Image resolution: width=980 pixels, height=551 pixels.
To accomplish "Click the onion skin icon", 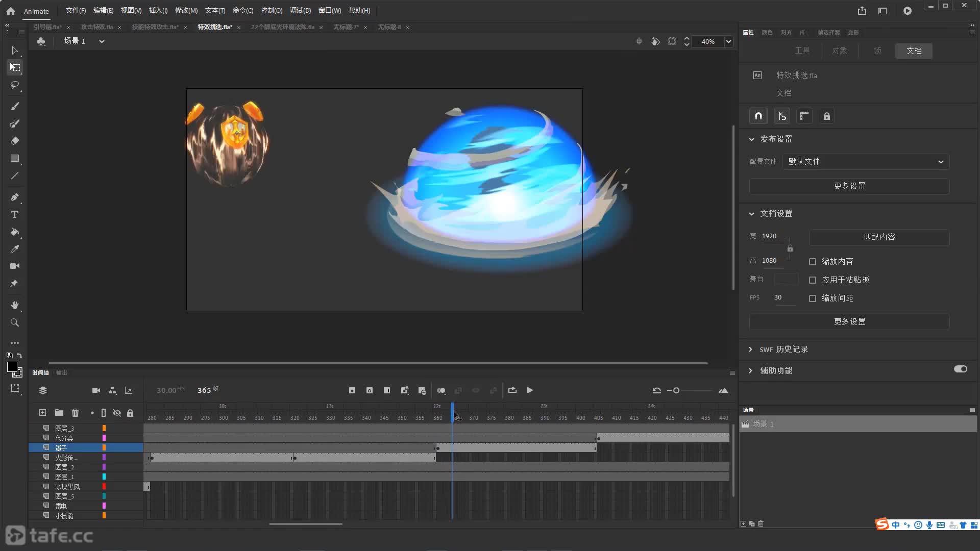I will [x=441, y=390].
